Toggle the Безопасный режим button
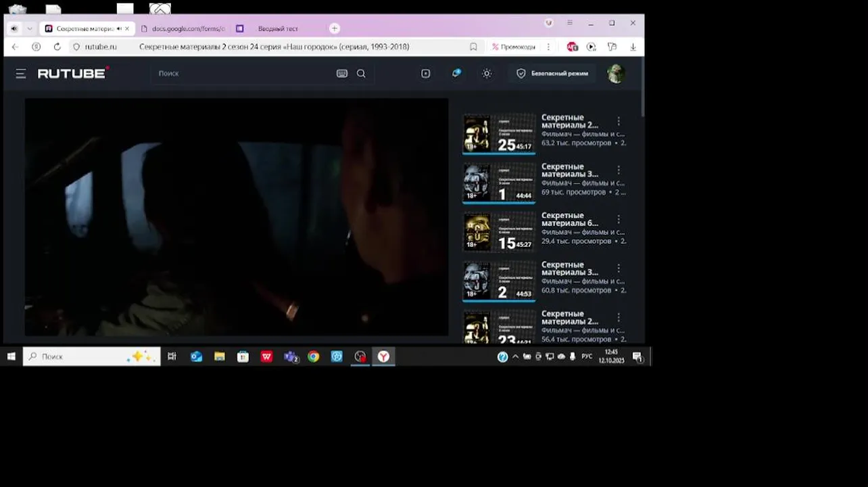The image size is (868, 487). (552, 73)
